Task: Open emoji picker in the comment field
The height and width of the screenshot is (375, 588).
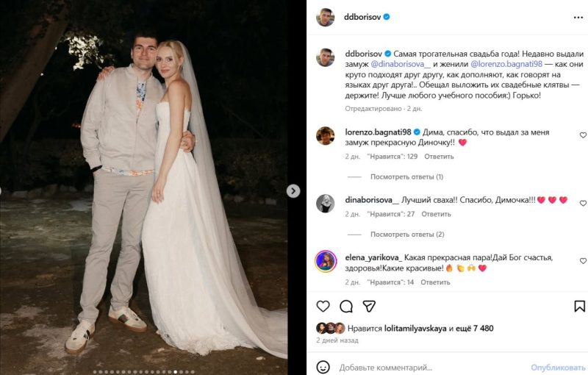Action: pyautogui.click(x=323, y=367)
